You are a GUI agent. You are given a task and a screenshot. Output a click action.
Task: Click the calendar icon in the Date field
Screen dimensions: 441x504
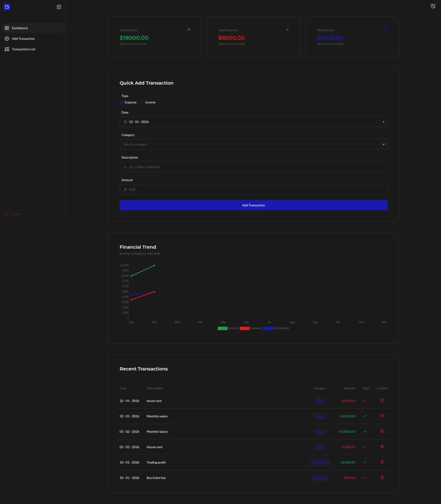[125, 121]
